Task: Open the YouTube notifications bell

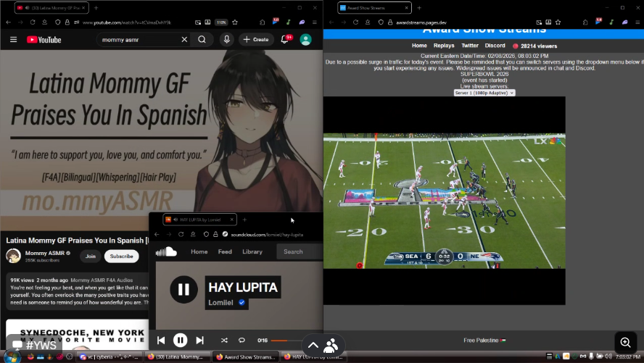Action: 284,39
